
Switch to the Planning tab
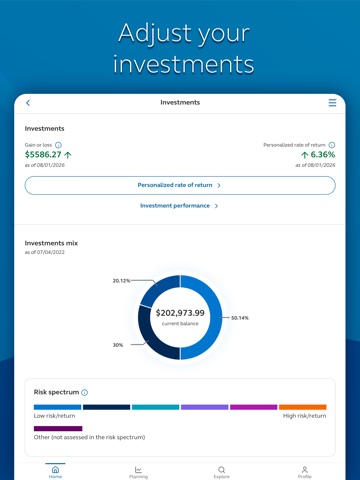click(x=138, y=472)
